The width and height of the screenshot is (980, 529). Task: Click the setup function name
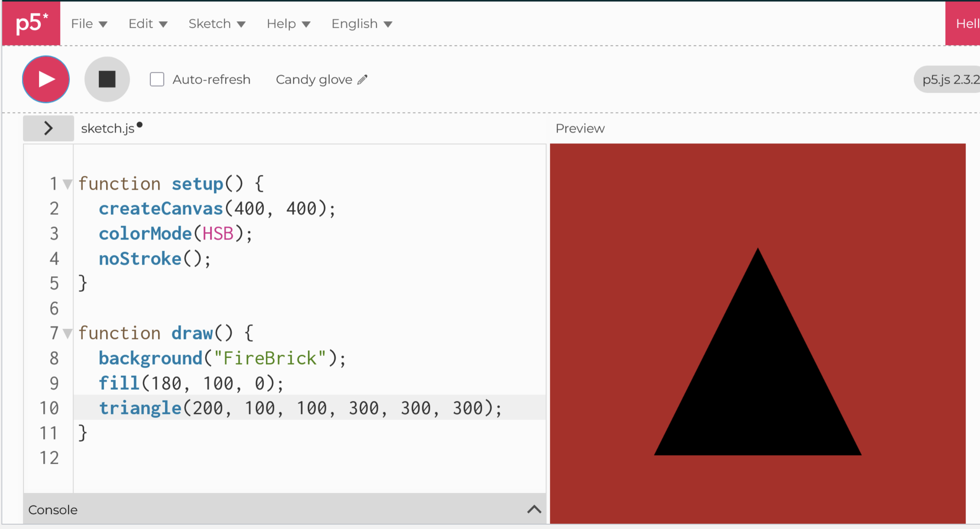pos(197,184)
